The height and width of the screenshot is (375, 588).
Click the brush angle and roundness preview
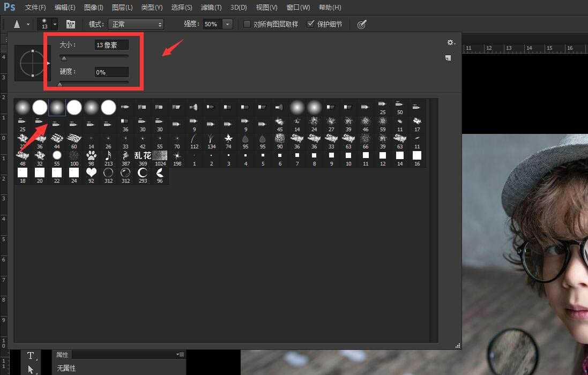(x=32, y=63)
